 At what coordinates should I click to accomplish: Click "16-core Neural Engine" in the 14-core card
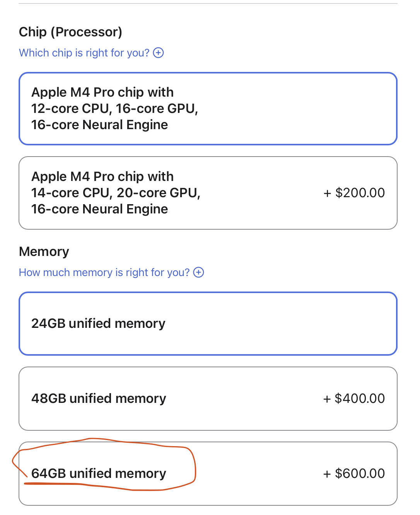pyautogui.click(x=99, y=209)
